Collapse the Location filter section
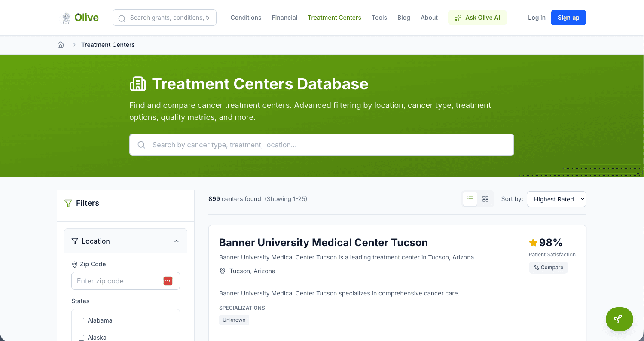The image size is (644, 341). click(177, 241)
